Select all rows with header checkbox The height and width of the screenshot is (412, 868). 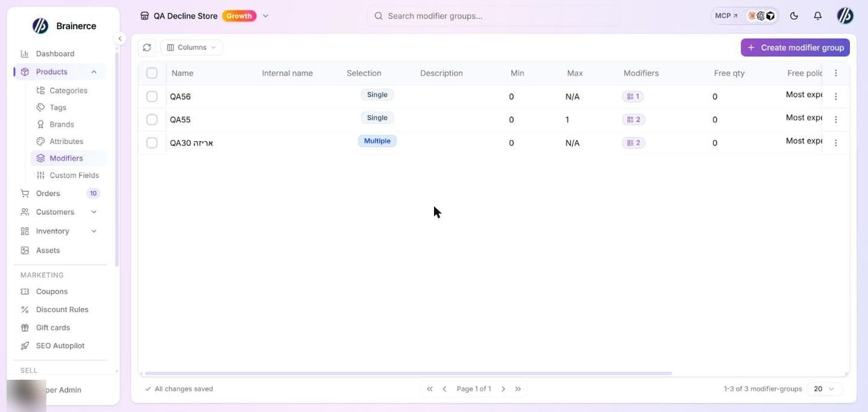[x=152, y=73]
